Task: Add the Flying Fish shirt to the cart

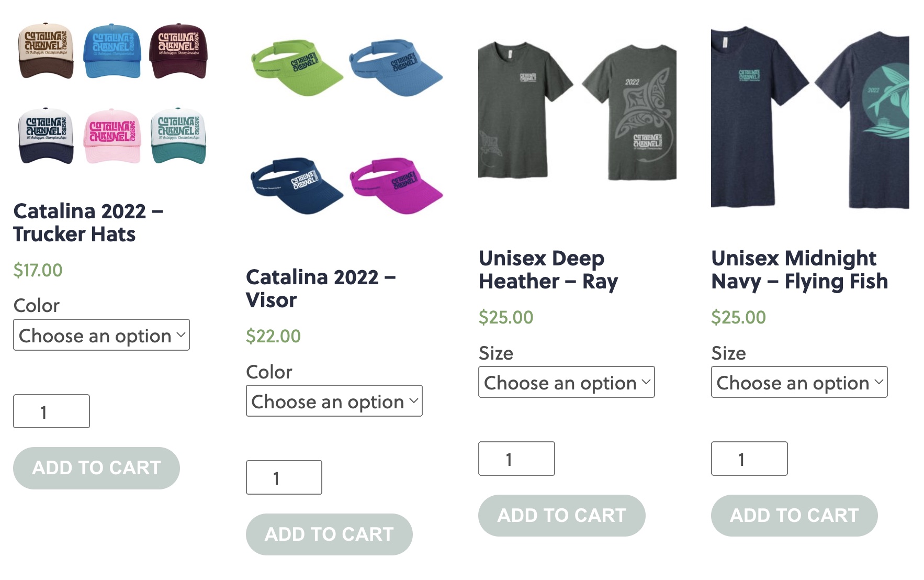Action: coord(794,515)
